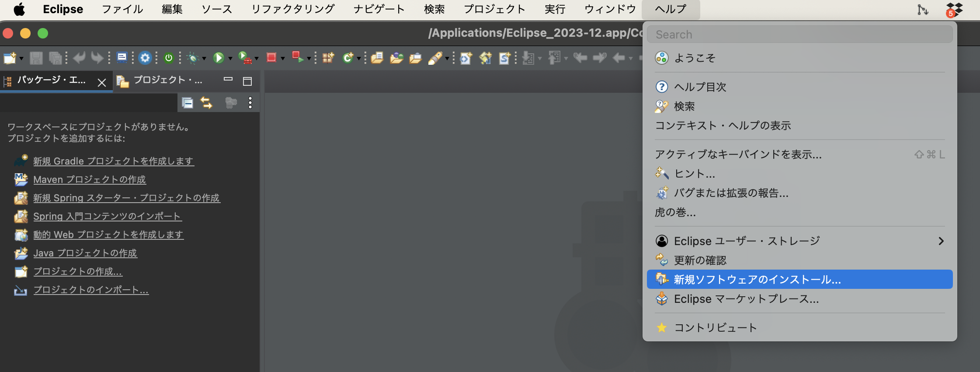980x372 pixels.
Task: Click the green Spring Boot power icon
Action: pyautogui.click(x=169, y=58)
